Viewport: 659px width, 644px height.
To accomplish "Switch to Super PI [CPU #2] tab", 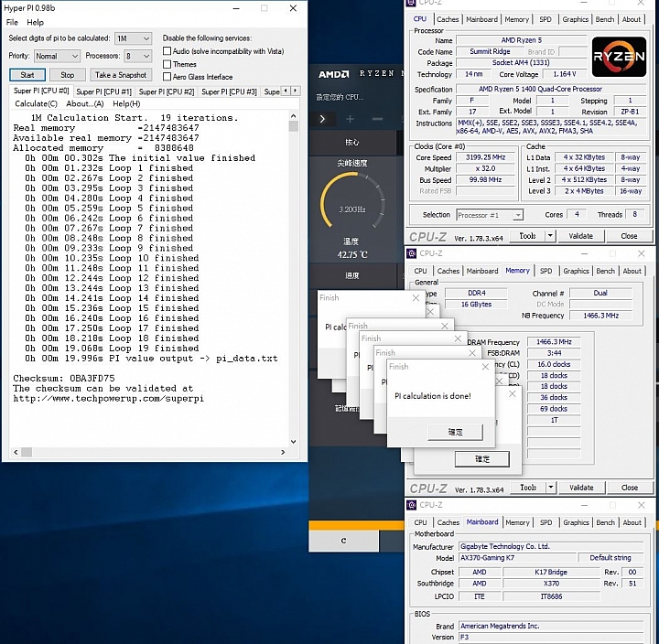I will pyautogui.click(x=166, y=91).
